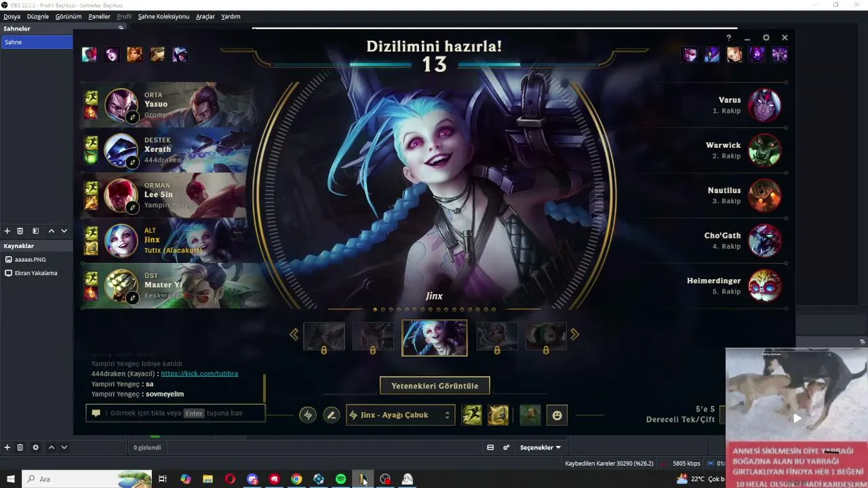Open League client settings gear
The width and height of the screenshot is (868, 488).
pos(766,38)
